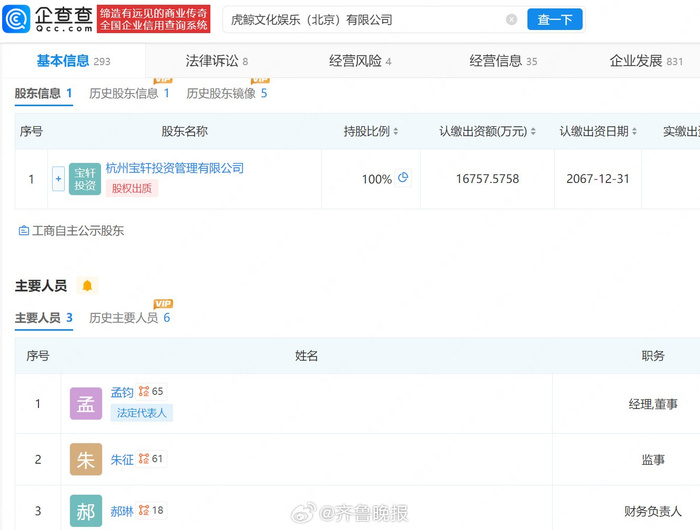Click the 股权出质 tag
This screenshot has height=530, width=700.
tap(132, 188)
